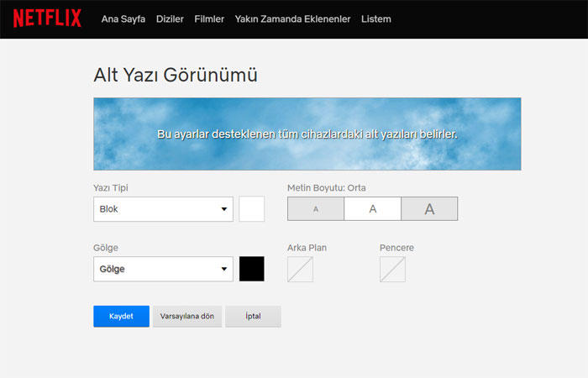Expand the Yazı Tipi dropdown showing Blok
The image size is (588, 378).
coord(163,209)
